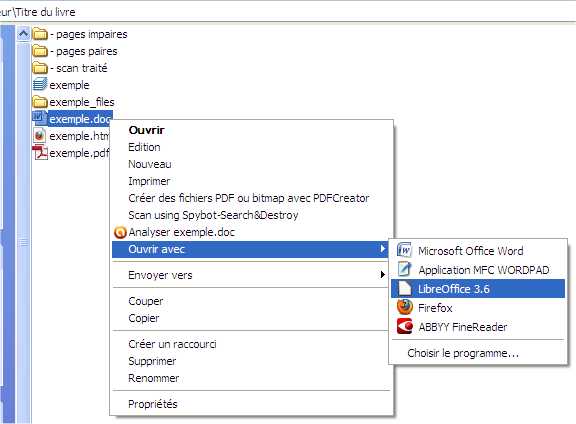
Task: Choose 'Imprimer' from the context menu
Action: tap(149, 181)
